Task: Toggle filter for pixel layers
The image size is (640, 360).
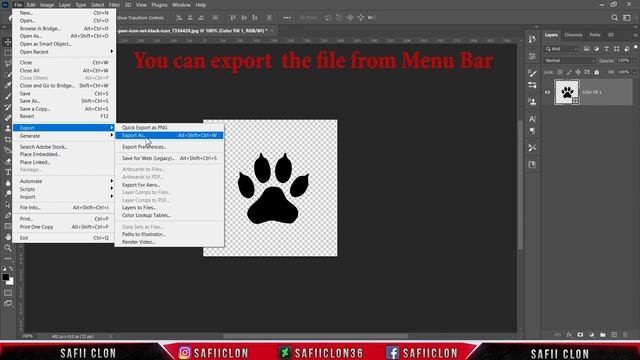Action: (587, 49)
